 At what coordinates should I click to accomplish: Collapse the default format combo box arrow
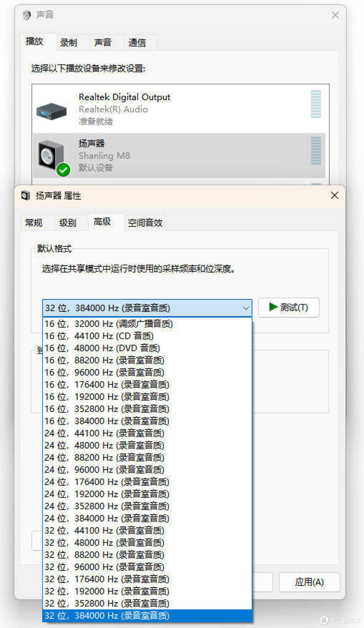click(246, 308)
